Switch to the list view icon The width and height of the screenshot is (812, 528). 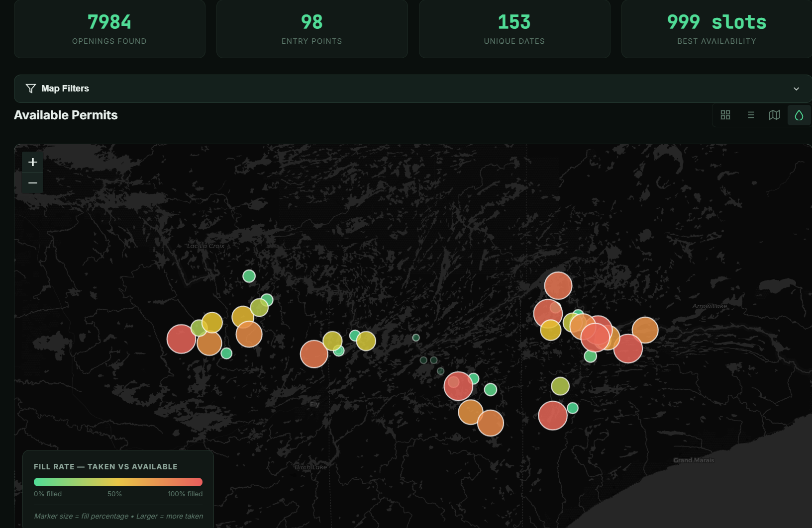[750, 115]
